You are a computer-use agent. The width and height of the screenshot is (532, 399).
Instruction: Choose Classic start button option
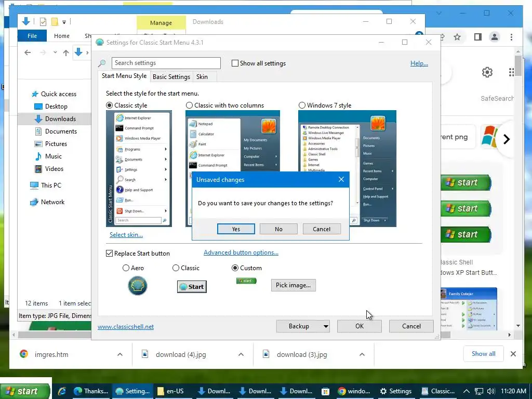[x=176, y=268]
